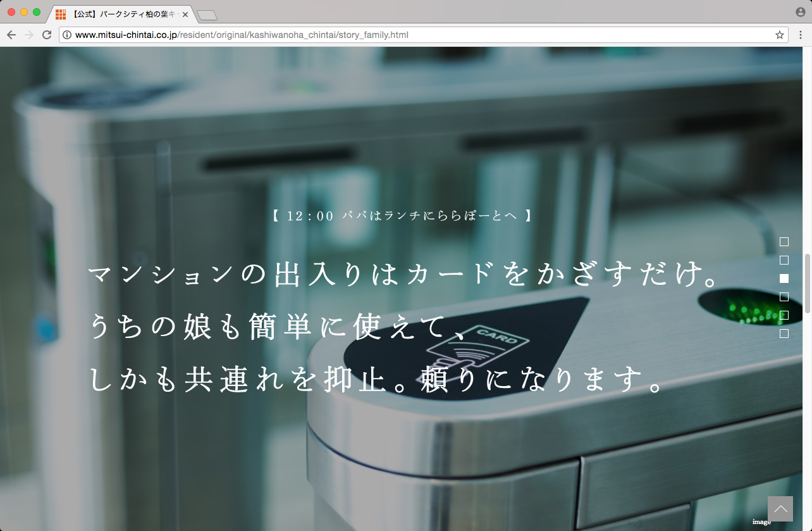Viewport: 812px width, 531px height.
Task: Open a new browser tab
Action: point(207,15)
